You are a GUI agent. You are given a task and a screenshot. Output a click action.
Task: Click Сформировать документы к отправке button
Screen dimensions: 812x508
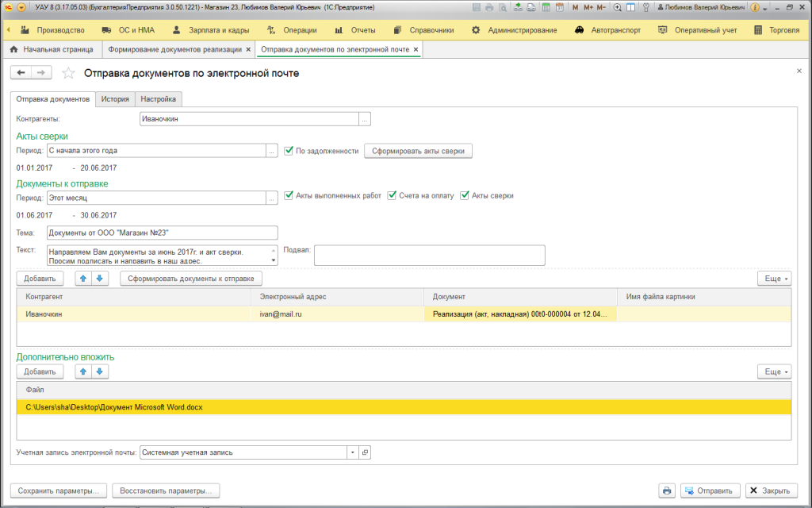(x=191, y=279)
